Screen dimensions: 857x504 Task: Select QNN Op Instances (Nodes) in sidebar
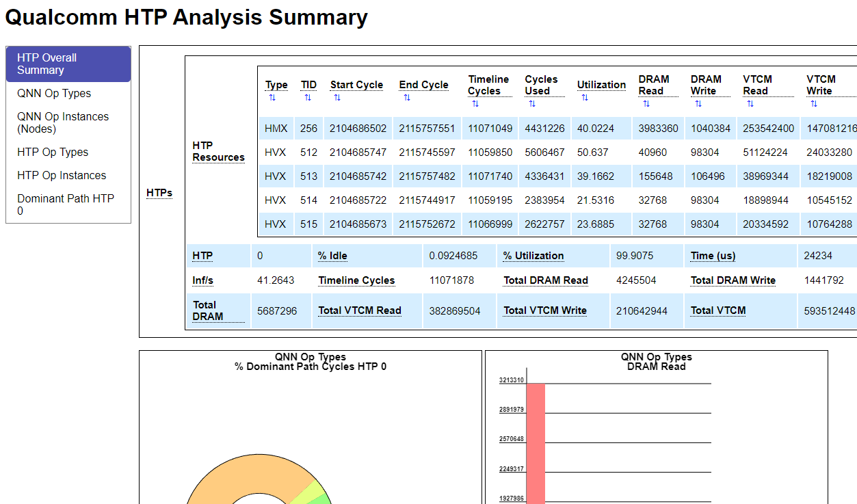[63, 122]
